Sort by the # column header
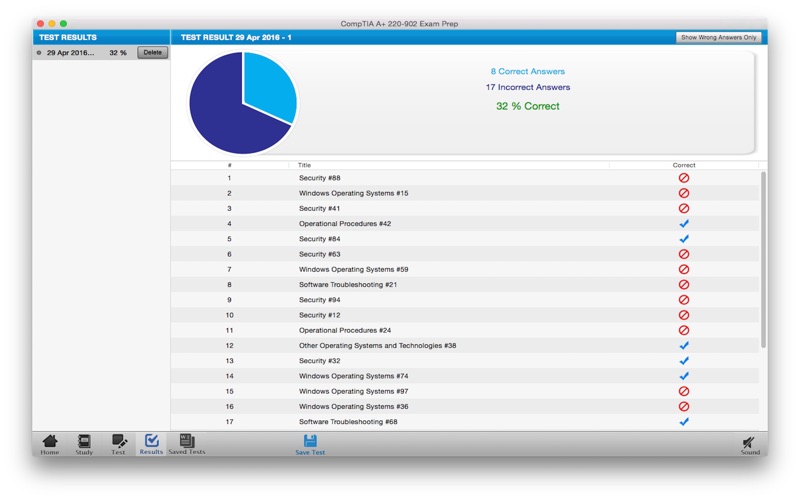The height and width of the screenshot is (500, 800). tap(230, 165)
